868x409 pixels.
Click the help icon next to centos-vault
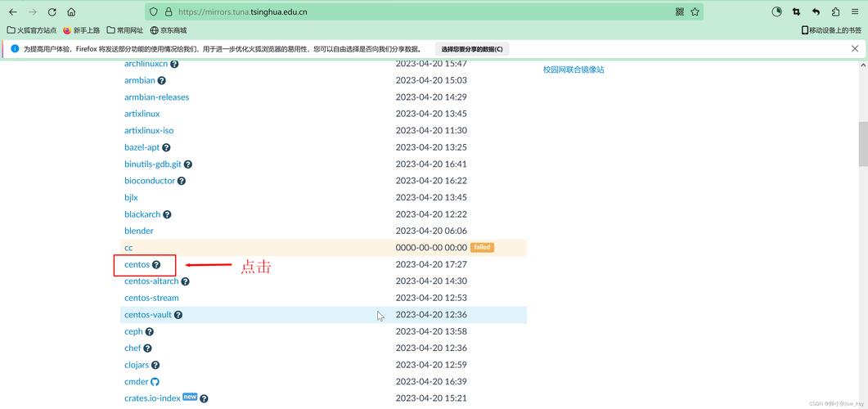point(178,315)
